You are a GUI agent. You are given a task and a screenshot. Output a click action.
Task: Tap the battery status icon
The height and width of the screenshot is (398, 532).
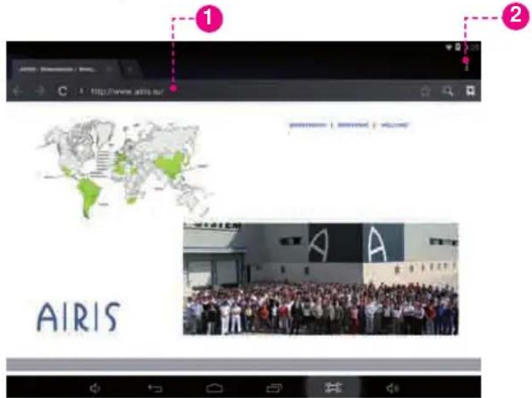click(458, 47)
